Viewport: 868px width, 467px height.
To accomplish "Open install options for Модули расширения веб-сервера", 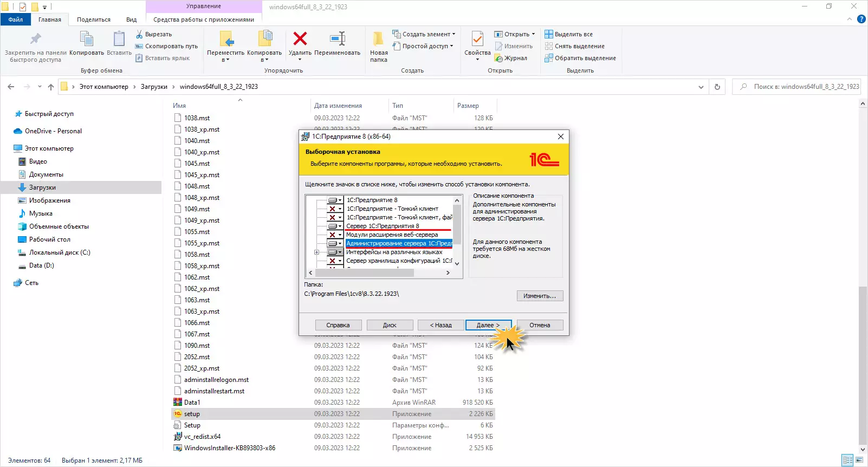I will (x=335, y=235).
